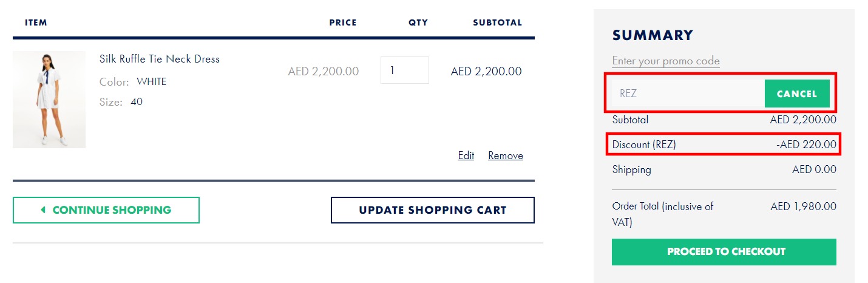Select the Discount (REZ) label
This screenshot has width=868, height=283.
click(x=644, y=145)
